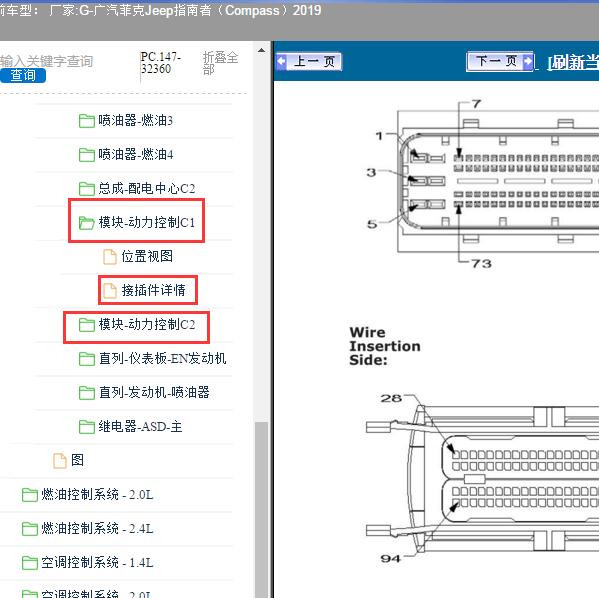Open the 图 document item
The width and height of the screenshot is (599, 598).
78,460
